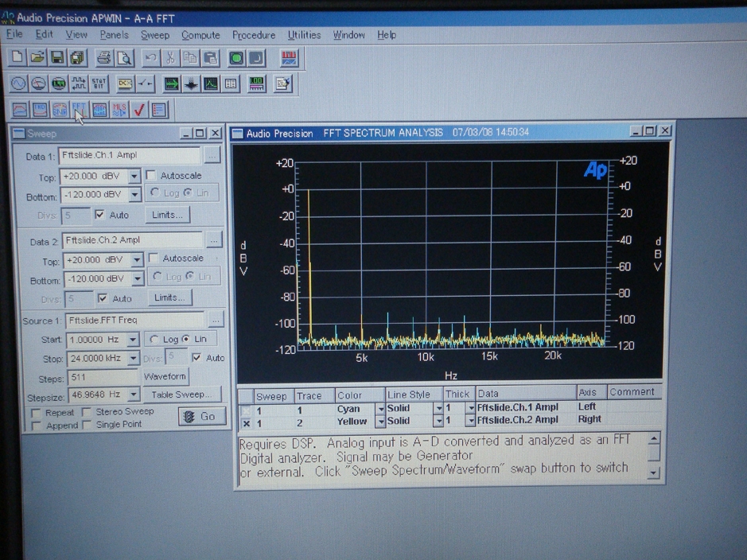Open Data 2 Top units dropdown
The image size is (747, 560).
pyautogui.click(x=137, y=260)
